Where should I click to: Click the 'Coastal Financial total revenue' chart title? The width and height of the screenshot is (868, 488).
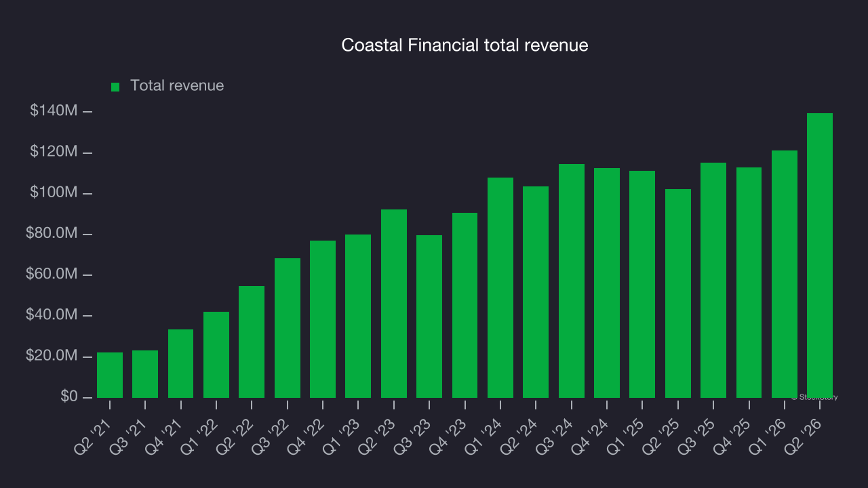[x=465, y=45]
